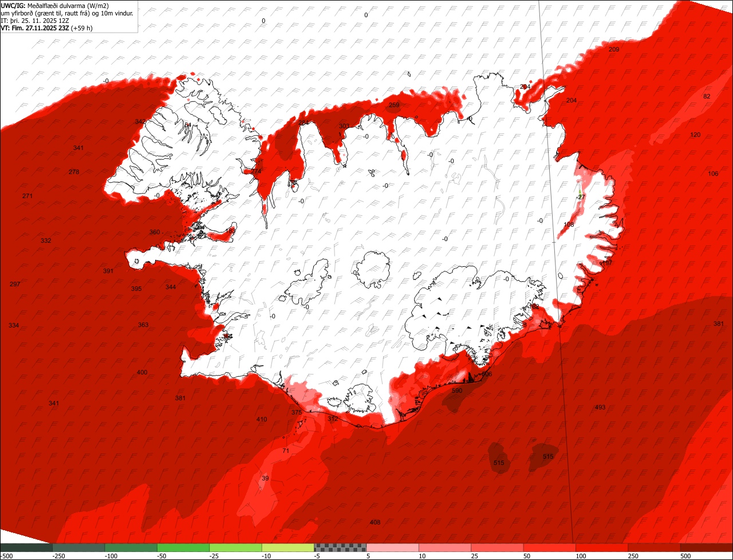
Task: Click the checkered legend swatch between -5 and 5
Action: tap(340, 547)
